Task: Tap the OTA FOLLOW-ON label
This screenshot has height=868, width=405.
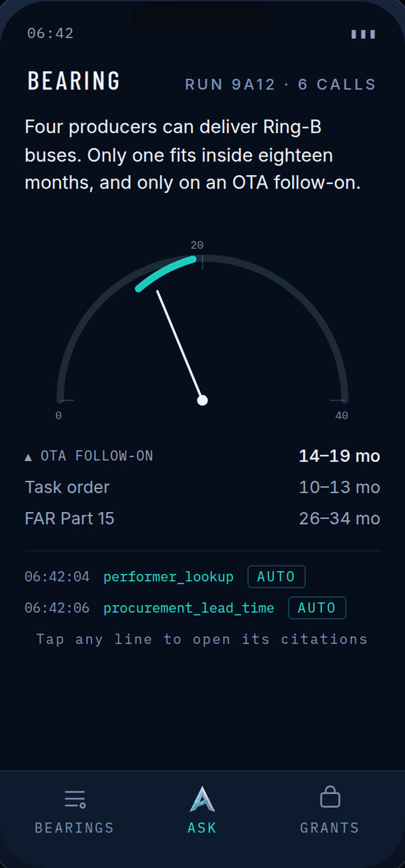Action: click(x=97, y=456)
